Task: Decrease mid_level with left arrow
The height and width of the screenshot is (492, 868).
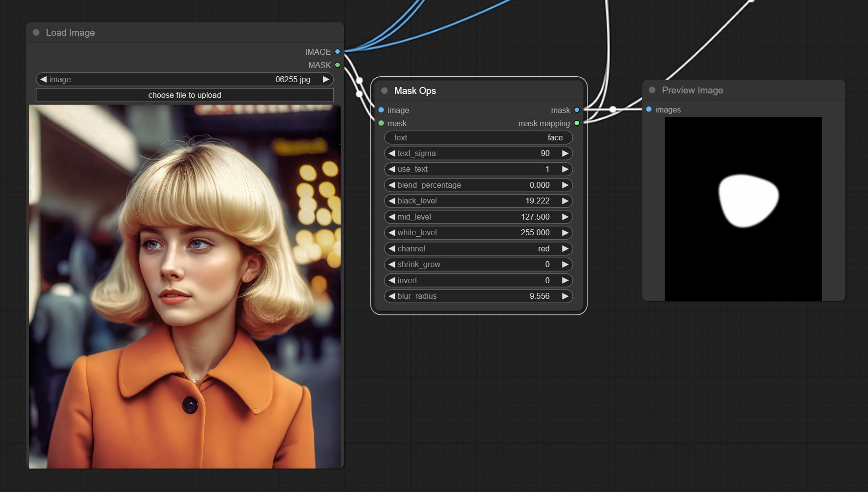Action: pyautogui.click(x=391, y=217)
